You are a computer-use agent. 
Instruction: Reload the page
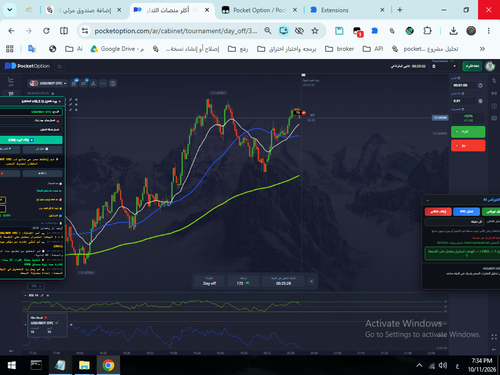pyautogui.click(x=46, y=31)
